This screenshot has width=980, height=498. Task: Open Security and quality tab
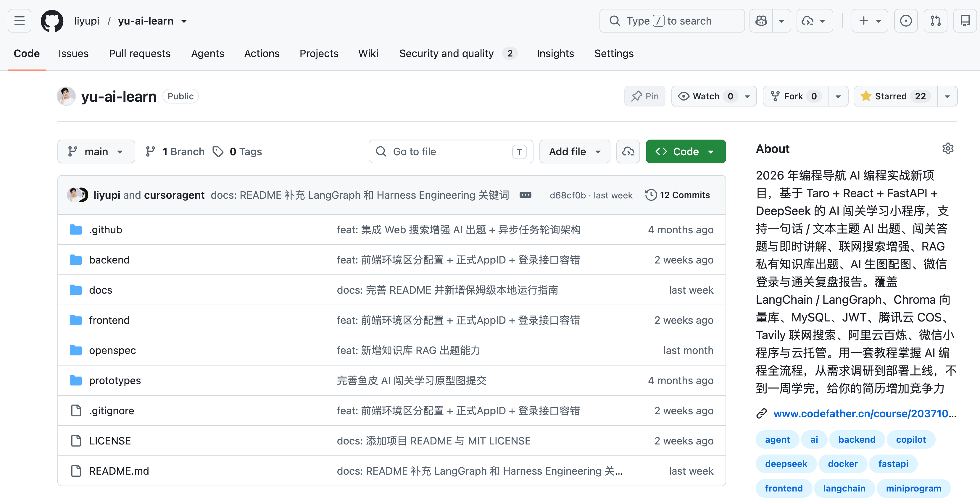[x=458, y=54]
